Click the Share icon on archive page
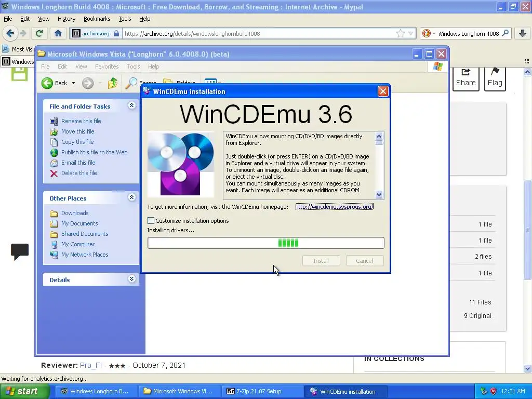Image resolution: width=532 pixels, height=399 pixels. [x=466, y=78]
